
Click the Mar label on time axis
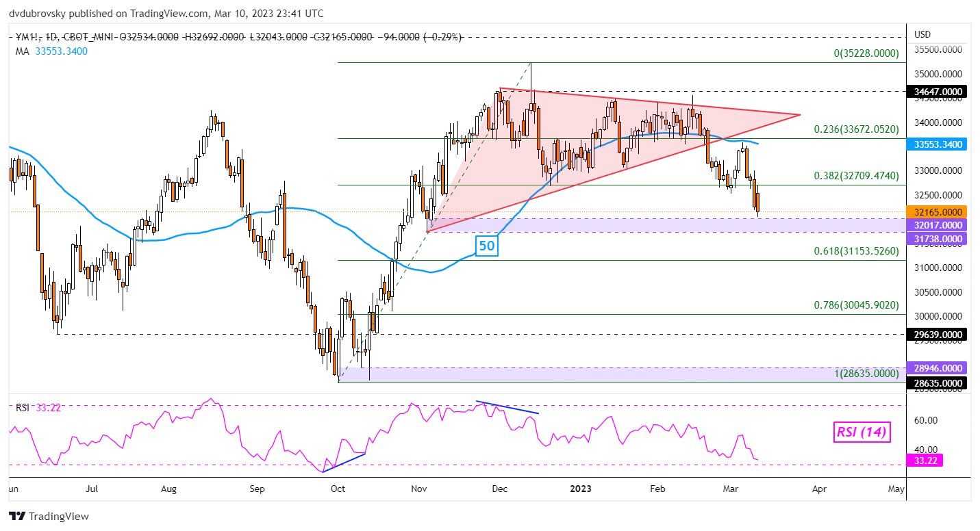pos(730,489)
